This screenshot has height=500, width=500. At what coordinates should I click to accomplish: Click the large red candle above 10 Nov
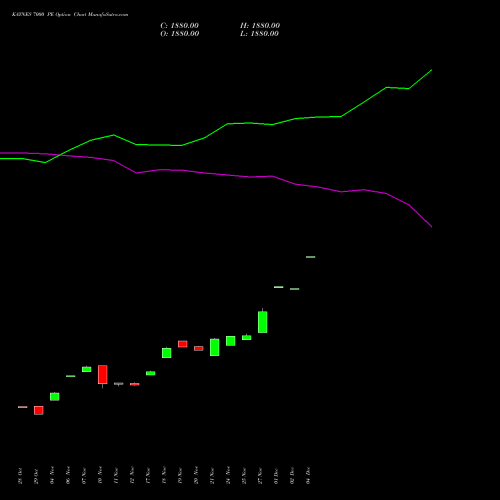(103, 375)
